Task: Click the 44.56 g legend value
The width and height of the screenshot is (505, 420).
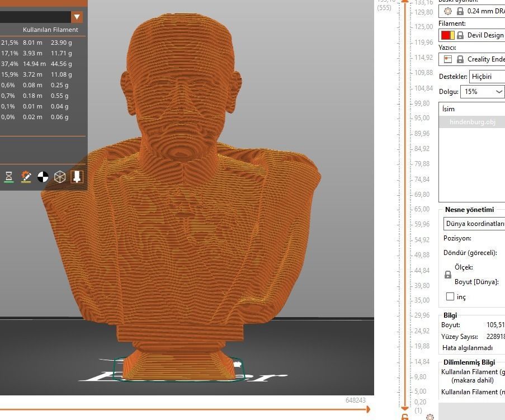Action: click(61, 64)
